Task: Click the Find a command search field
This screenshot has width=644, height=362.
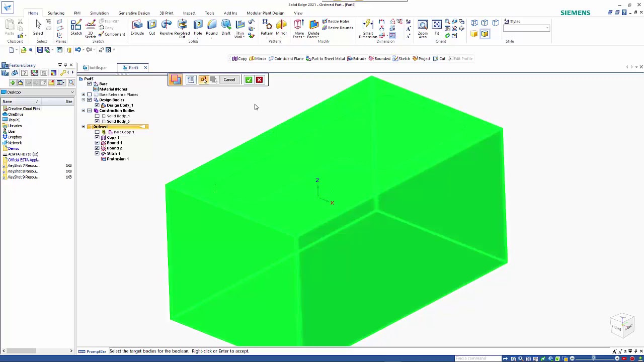Action: click(x=478, y=358)
